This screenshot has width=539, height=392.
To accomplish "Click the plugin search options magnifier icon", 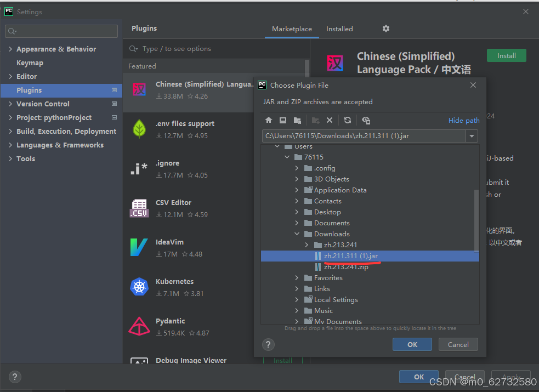I will [x=133, y=49].
